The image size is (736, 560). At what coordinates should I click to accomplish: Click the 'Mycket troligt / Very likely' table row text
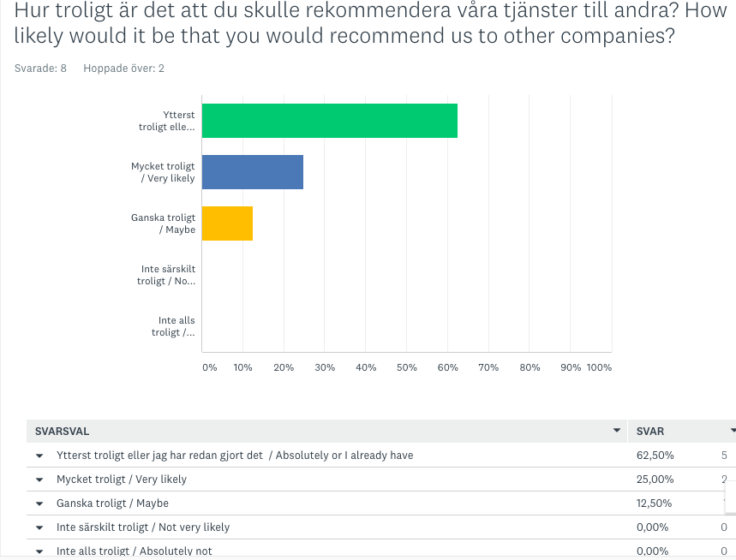[121, 480]
